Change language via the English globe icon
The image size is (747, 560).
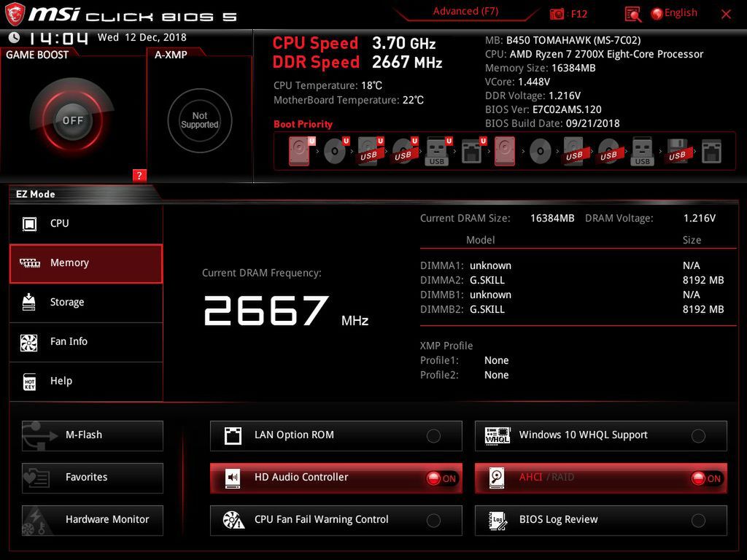pos(673,13)
